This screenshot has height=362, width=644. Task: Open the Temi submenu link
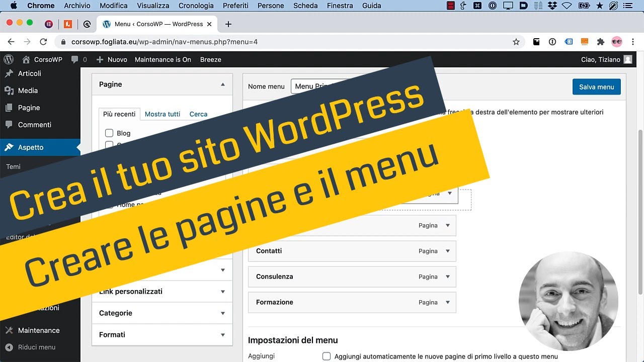point(13,166)
